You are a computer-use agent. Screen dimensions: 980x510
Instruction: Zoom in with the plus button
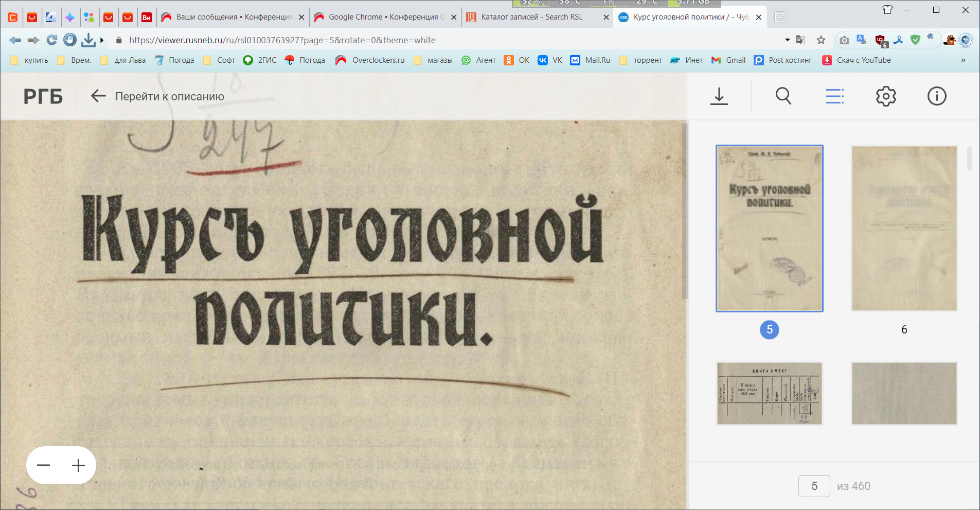tap(78, 466)
